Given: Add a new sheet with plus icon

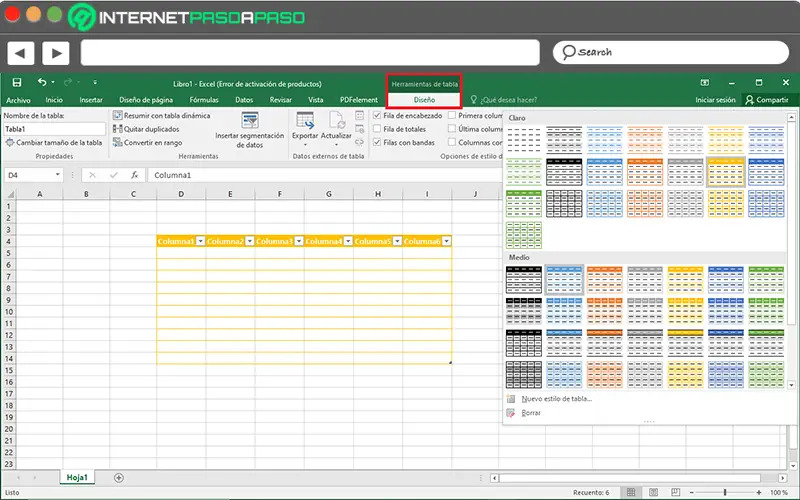Looking at the screenshot, I should (119, 477).
